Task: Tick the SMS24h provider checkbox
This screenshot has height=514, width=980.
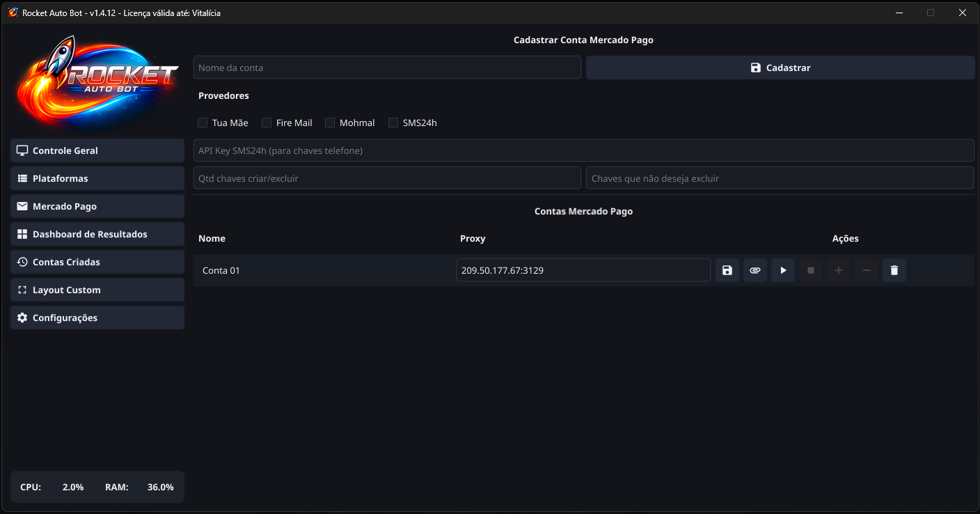Action: tap(393, 123)
